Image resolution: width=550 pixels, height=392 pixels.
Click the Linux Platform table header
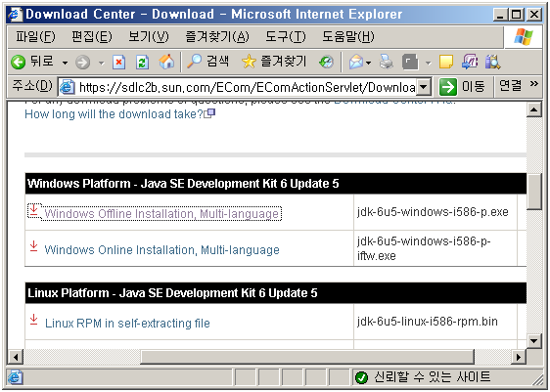point(276,293)
